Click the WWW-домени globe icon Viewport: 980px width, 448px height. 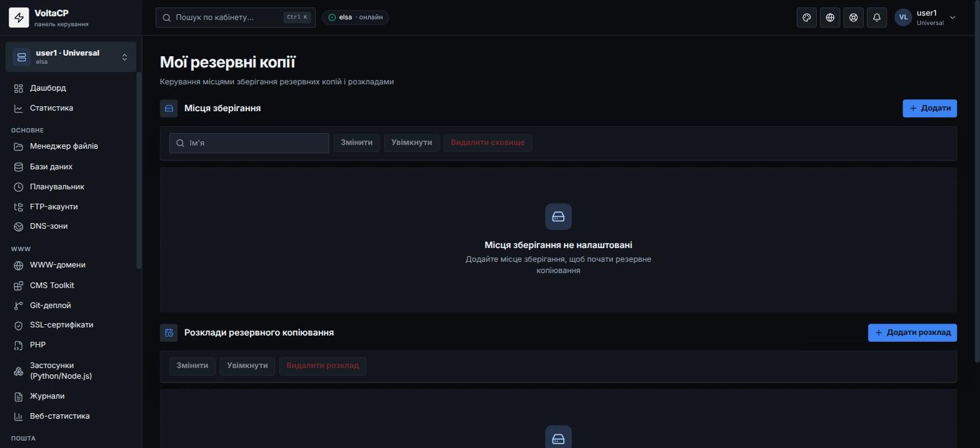[x=19, y=265]
